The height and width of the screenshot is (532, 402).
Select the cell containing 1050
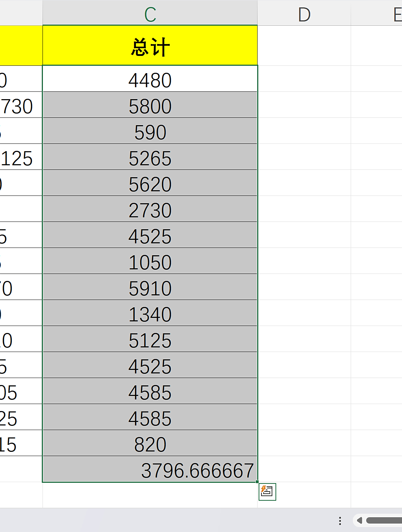point(150,262)
